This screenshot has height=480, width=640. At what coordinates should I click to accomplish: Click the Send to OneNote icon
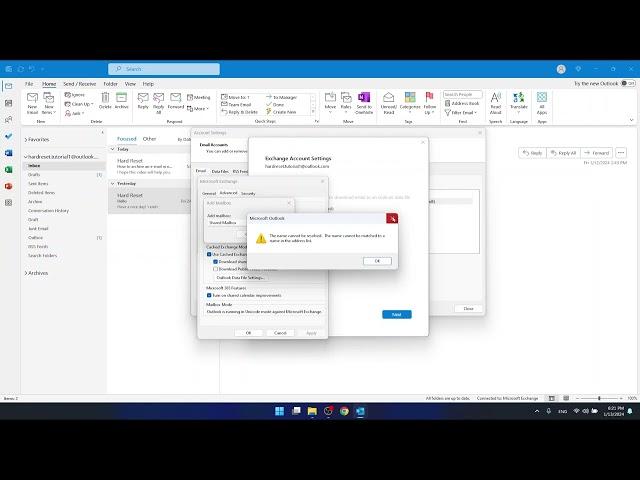tap(364, 103)
